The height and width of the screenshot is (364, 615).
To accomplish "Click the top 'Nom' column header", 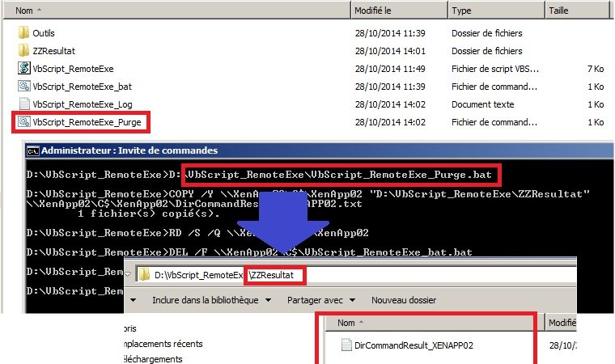I will (x=24, y=11).
